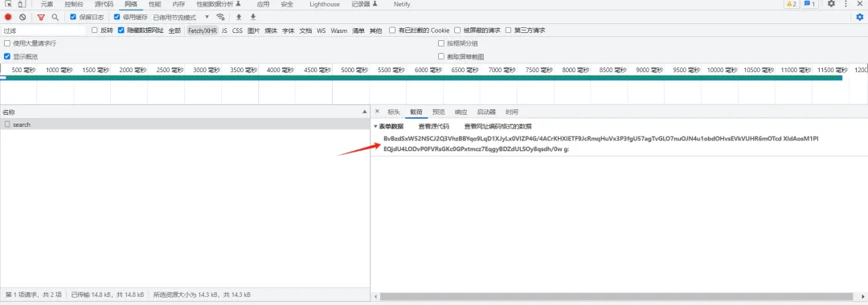Filter requests by JS type

click(x=224, y=31)
